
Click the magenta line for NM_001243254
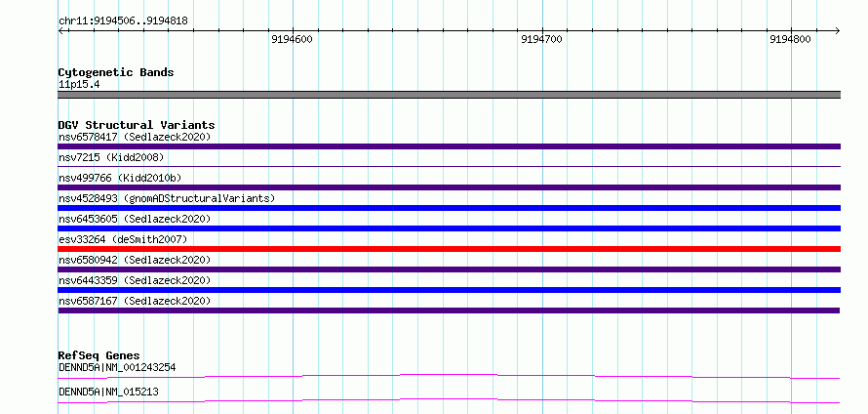coord(449,376)
